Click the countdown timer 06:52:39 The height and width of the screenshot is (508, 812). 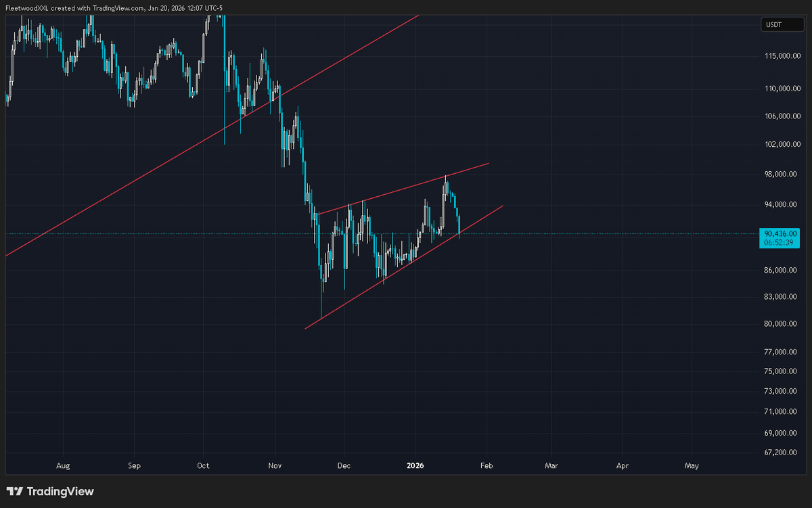point(778,241)
